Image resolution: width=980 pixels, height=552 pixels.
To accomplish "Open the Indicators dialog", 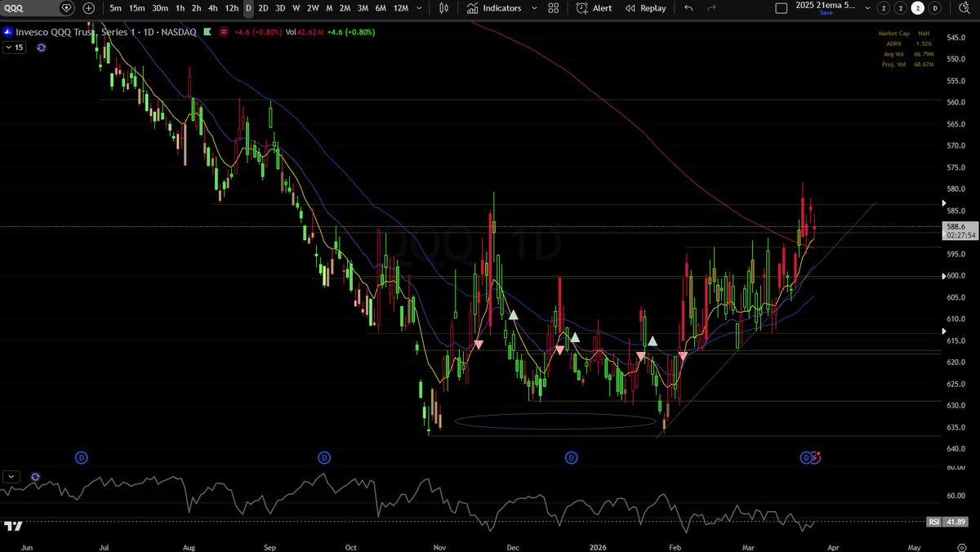I will pyautogui.click(x=493, y=8).
